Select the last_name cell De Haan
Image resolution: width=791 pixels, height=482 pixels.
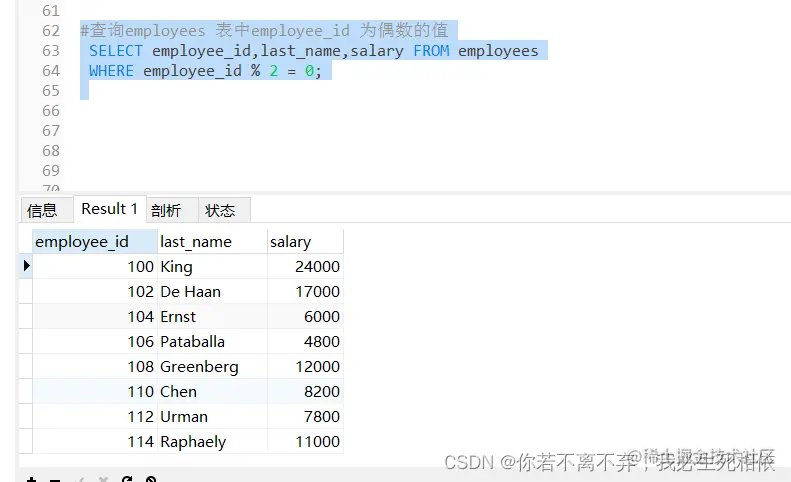(x=212, y=291)
